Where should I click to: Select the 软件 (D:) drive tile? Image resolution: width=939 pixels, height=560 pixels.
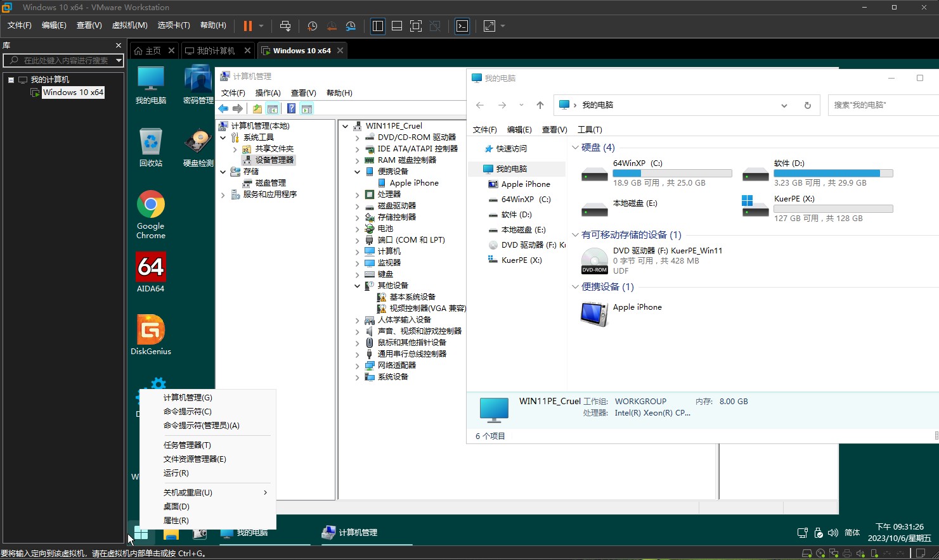817,173
